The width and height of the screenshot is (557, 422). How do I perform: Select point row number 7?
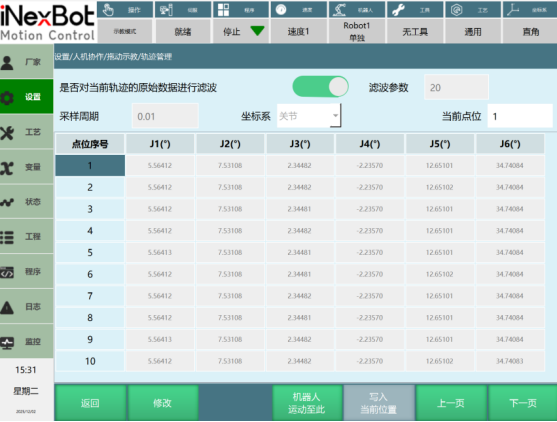point(90,296)
